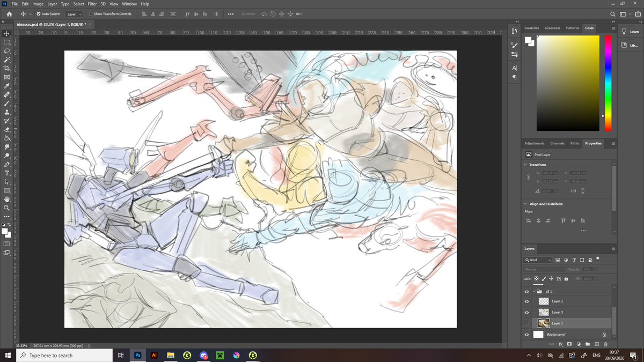Open the Select menu
Screen dimensions: 644x362
tap(78, 4)
